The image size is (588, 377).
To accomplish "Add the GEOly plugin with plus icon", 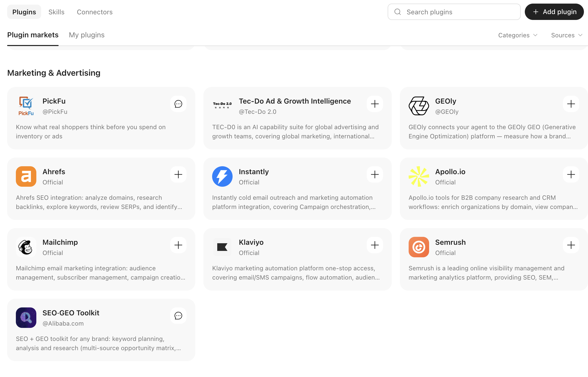I will pos(571,104).
